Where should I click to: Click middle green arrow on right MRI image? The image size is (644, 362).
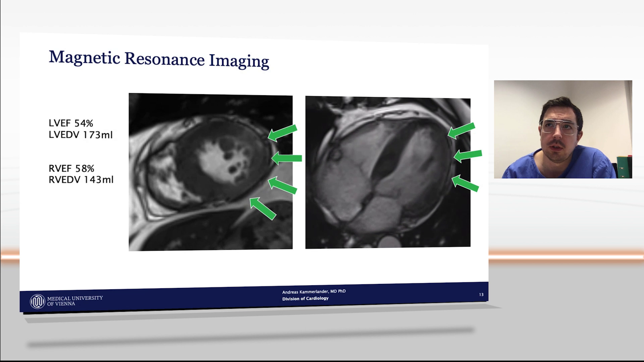[467, 155]
